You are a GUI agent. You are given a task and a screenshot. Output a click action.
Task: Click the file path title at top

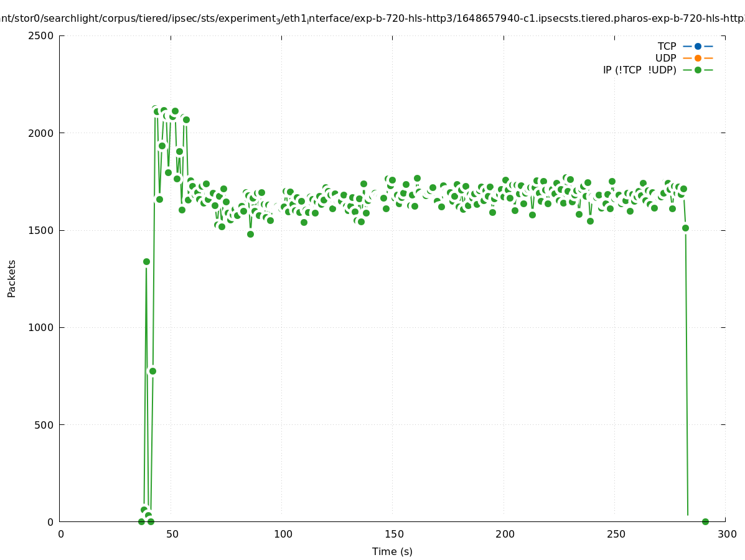coord(372,19)
